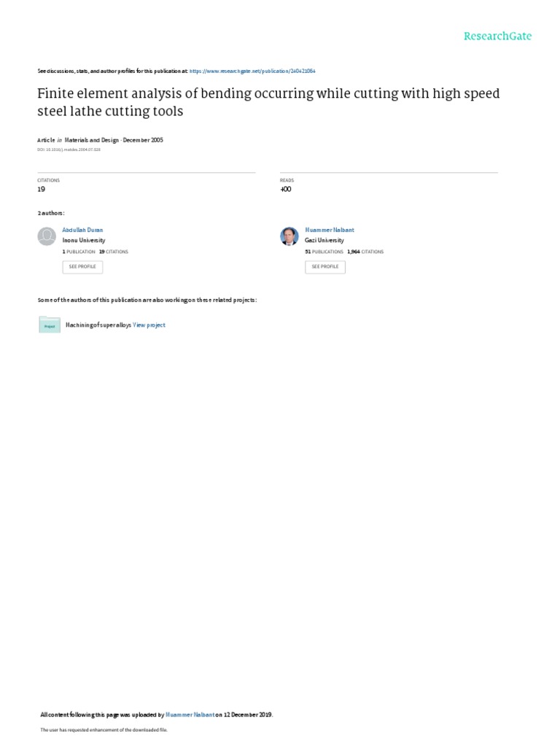Click the 400 reads count
Viewport: 560px width, 747px height.
pyautogui.click(x=285, y=190)
